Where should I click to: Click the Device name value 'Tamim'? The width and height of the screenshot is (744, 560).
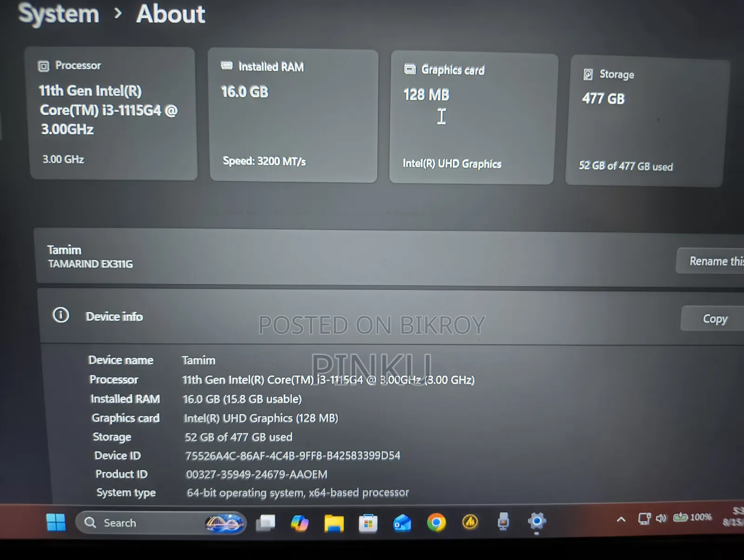tap(199, 360)
